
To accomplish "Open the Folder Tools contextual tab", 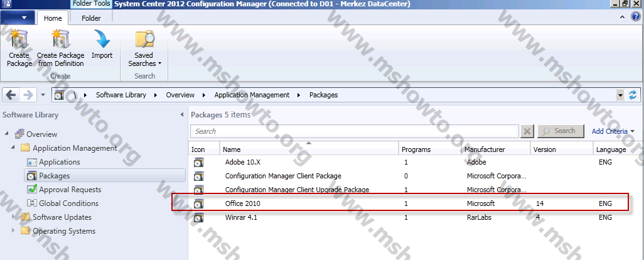I will click(x=91, y=4).
